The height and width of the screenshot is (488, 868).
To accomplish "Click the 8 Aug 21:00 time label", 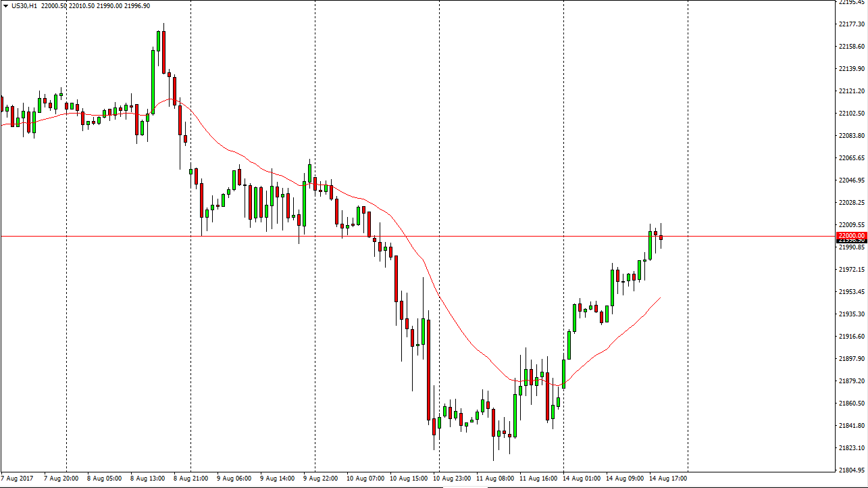I will 190,479.
